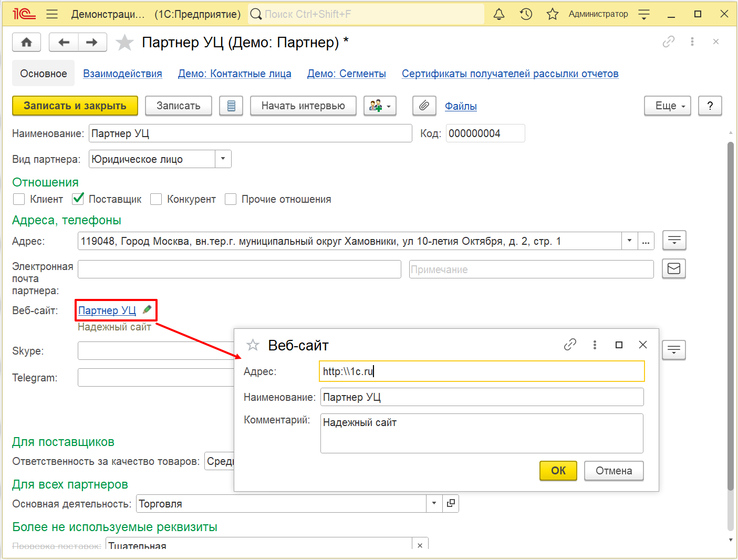Close the Партнер УЦ form tab

click(x=716, y=42)
